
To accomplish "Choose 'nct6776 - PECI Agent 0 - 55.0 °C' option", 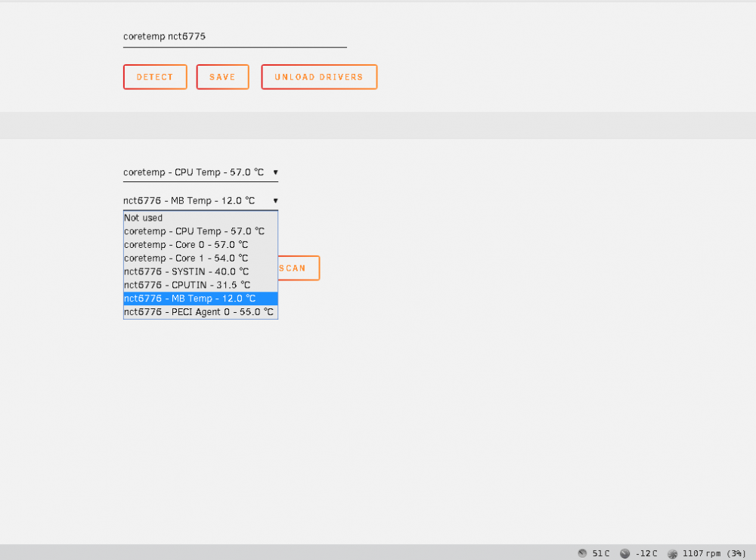I will point(200,312).
